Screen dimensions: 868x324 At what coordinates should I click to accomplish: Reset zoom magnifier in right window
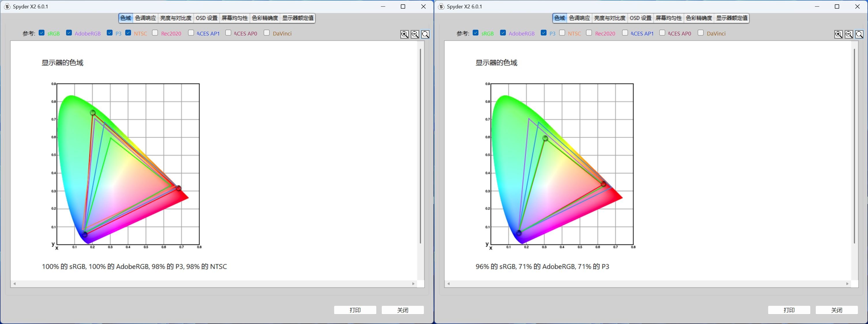(859, 34)
